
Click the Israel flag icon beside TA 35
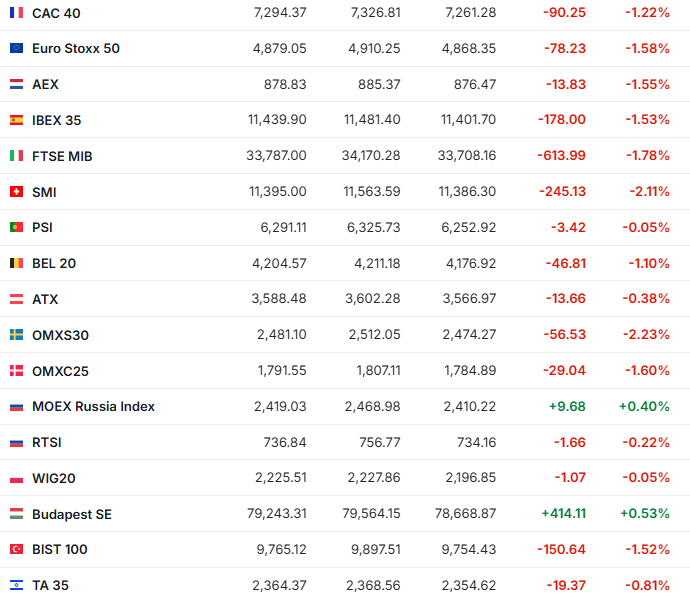(x=16, y=585)
